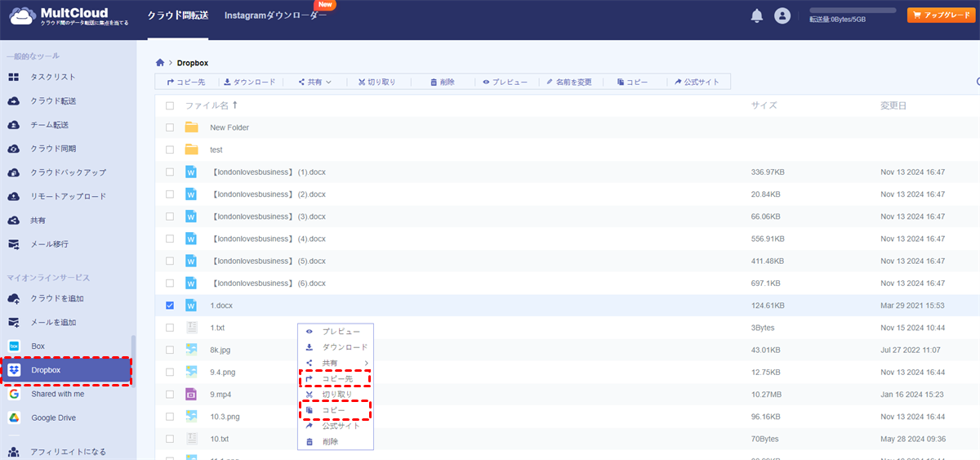Check the New Folder row checkbox
Screen dimensions: 980x460
170,127
